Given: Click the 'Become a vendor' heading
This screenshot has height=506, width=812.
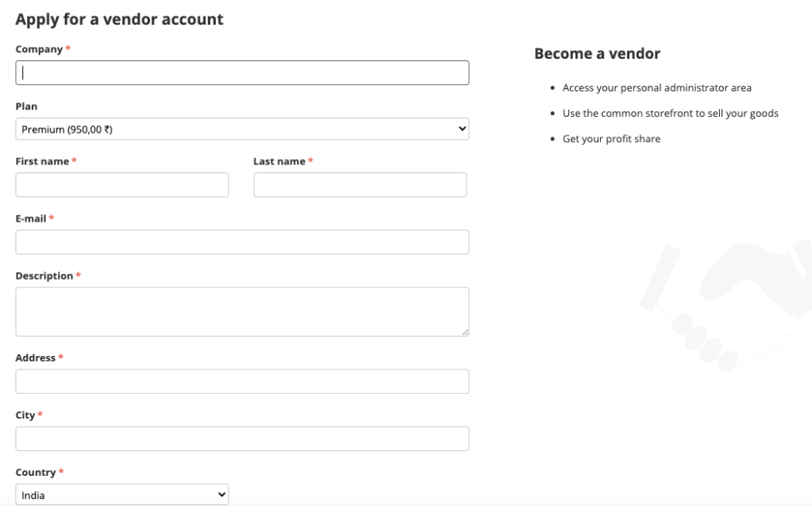Looking at the screenshot, I should (x=597, y=53).
